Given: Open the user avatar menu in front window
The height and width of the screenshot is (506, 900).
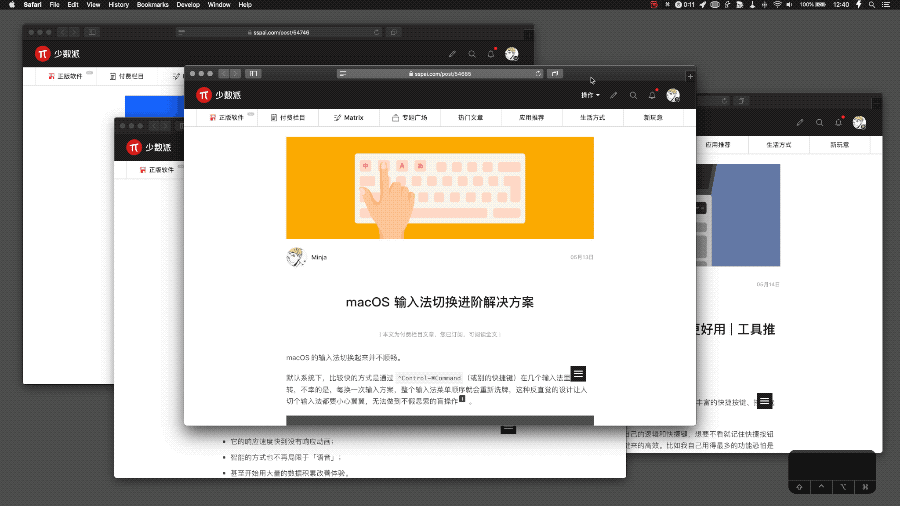Looking at the screenshot, I should tap(673, 95).
